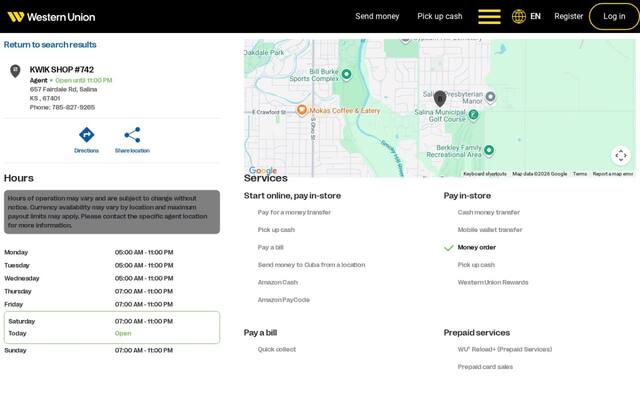This screenshot has height=400, width=640.
Task: Select EN language option
Action: tap(536, 16)
